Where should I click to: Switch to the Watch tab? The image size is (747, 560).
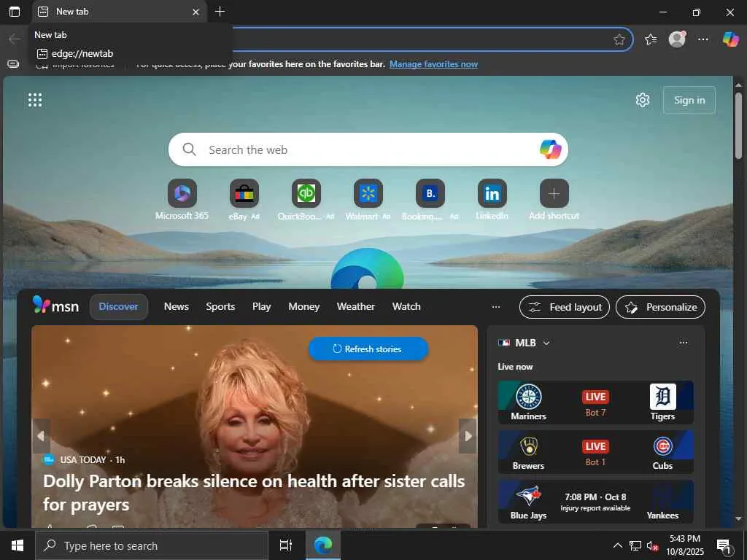tap(406, 307)
